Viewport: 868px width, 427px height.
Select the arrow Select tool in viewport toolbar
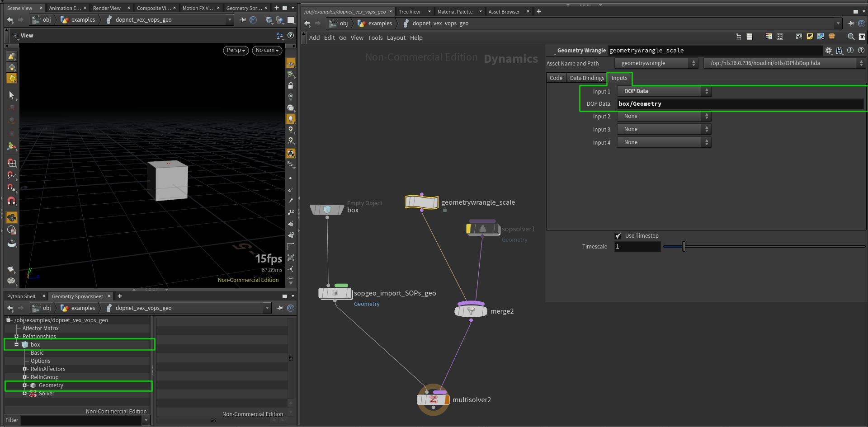click(x=12, y=95)
